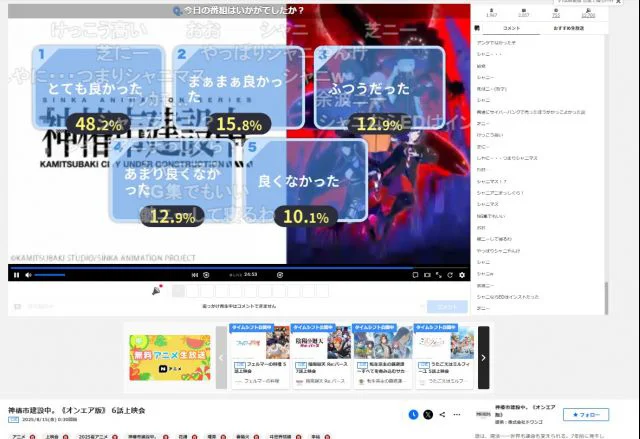Click the 上映会 tag
640x439 pixels.
pos(51,437)
